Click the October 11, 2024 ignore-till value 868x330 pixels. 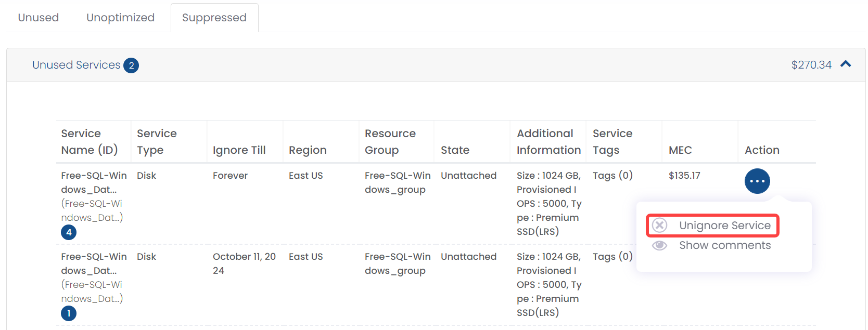click(x=244, y=263)
